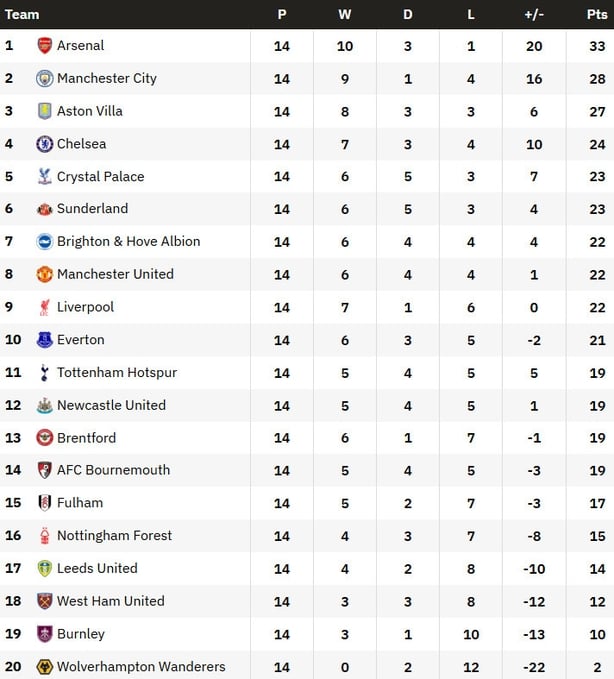The height and width of the screenshot is (679, 614).
Task: Sort by the +/- goal difference header
Action: pos(534,14)
